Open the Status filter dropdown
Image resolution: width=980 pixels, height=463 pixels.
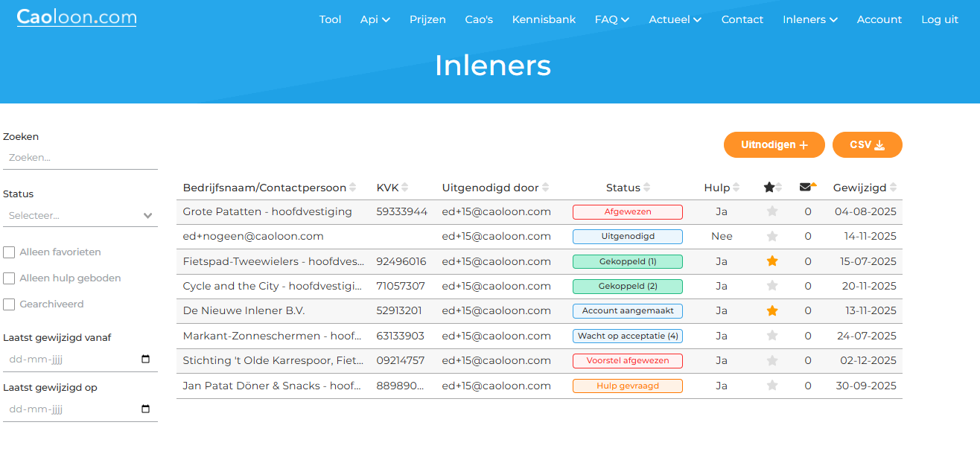(80, 215)
